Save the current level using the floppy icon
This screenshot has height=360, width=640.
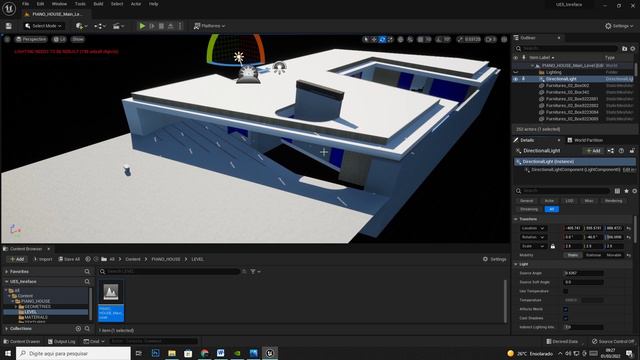9,26
